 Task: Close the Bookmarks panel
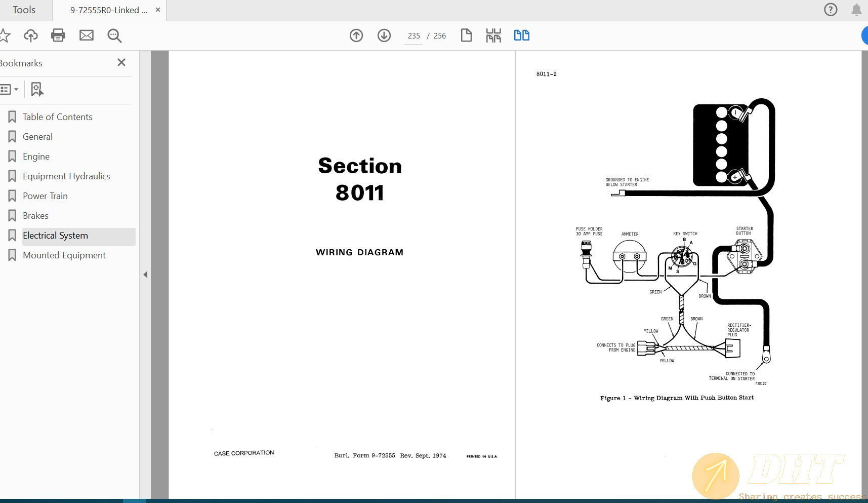[x=121, y=62]
